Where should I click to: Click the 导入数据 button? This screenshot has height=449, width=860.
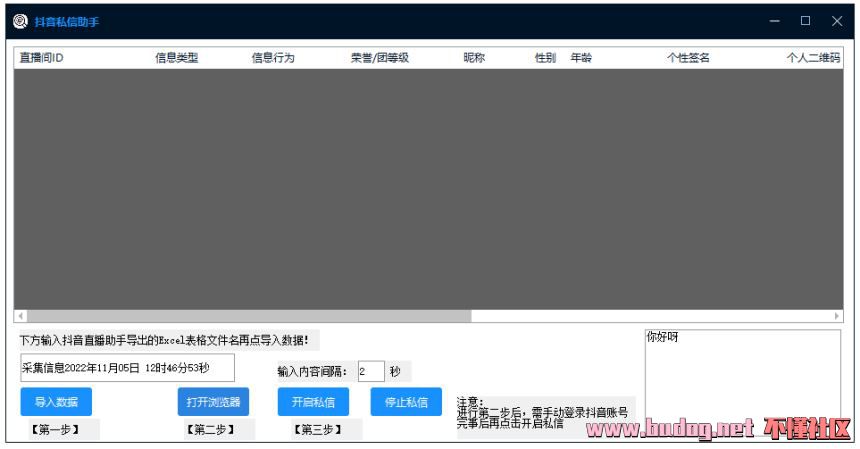click(x=56, y=402)
